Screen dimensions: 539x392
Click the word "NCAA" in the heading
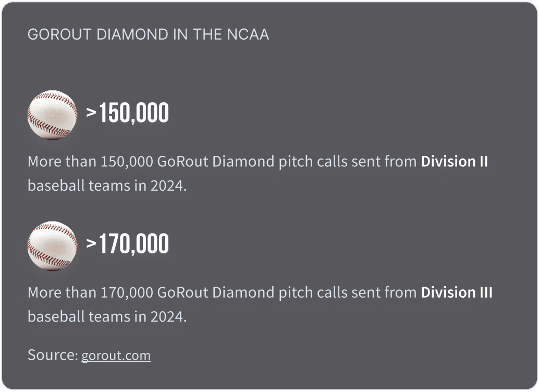coord(248,35)
